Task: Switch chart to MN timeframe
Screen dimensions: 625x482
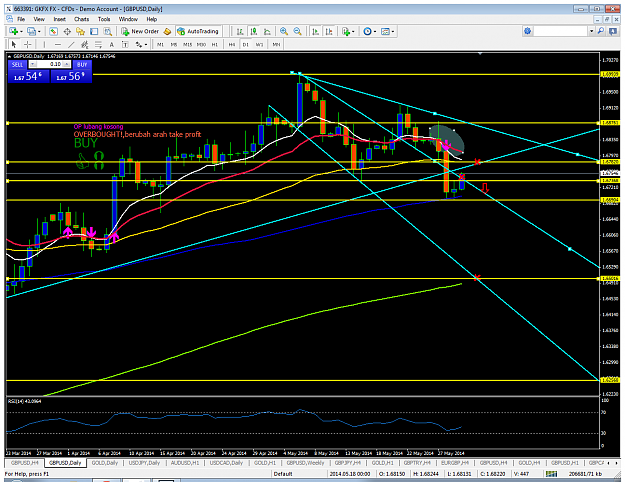Action: (276, 44)
